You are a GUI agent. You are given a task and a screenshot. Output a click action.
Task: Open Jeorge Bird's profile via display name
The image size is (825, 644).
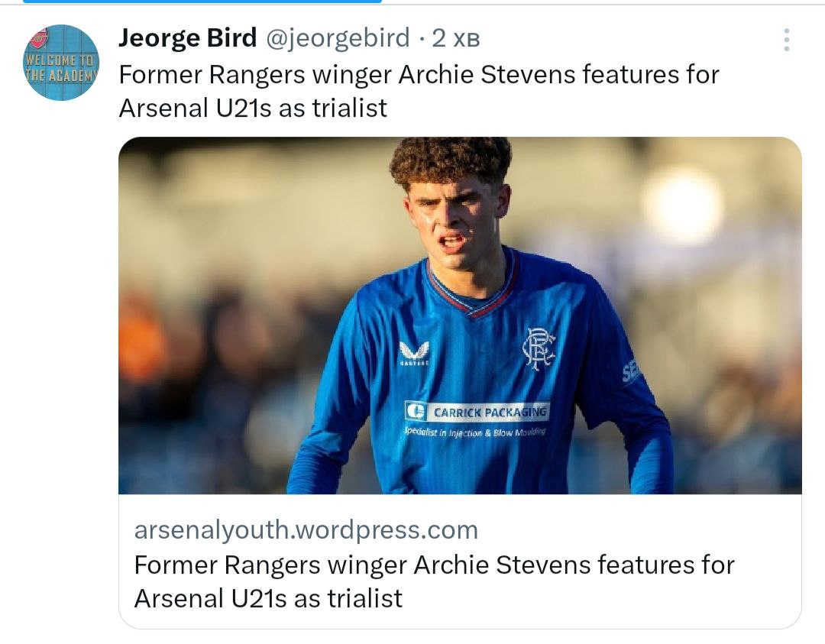click(187, 38)
